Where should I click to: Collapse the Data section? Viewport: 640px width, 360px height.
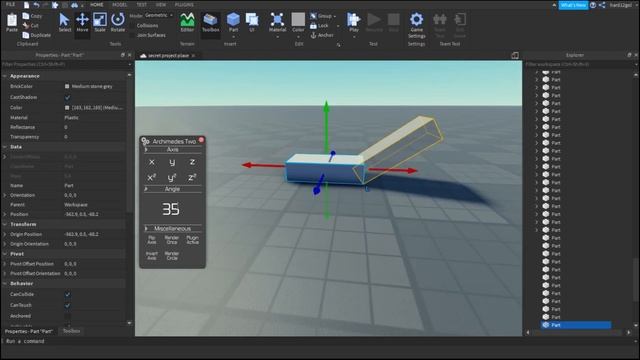pyautogui.click(x=4, y=147)
